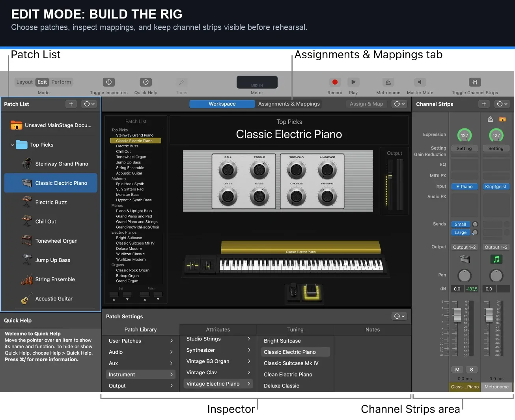Add a new patch with the Patch List plus
515x420 pixels.
coord(71,104)
